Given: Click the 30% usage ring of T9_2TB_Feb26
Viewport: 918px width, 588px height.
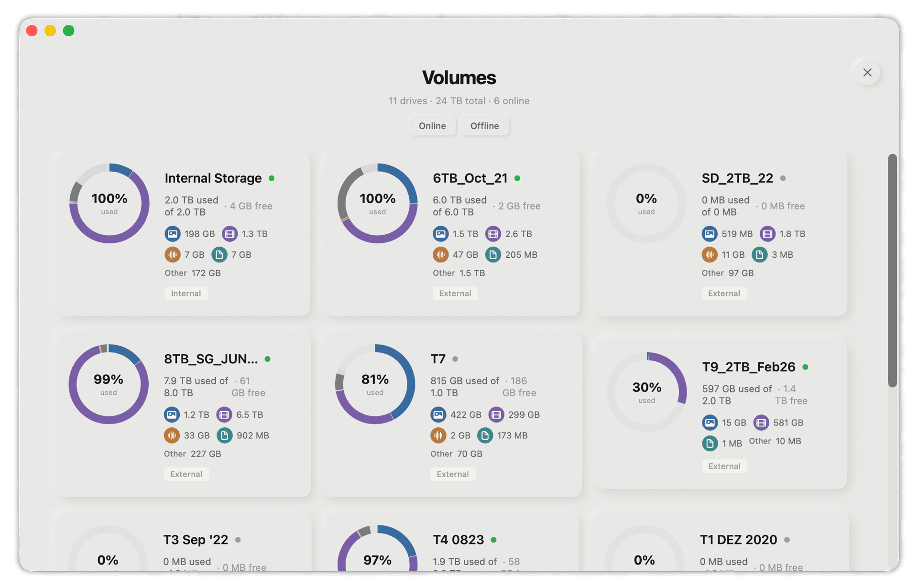Looking at the screenshot, I should click(646, 392).
